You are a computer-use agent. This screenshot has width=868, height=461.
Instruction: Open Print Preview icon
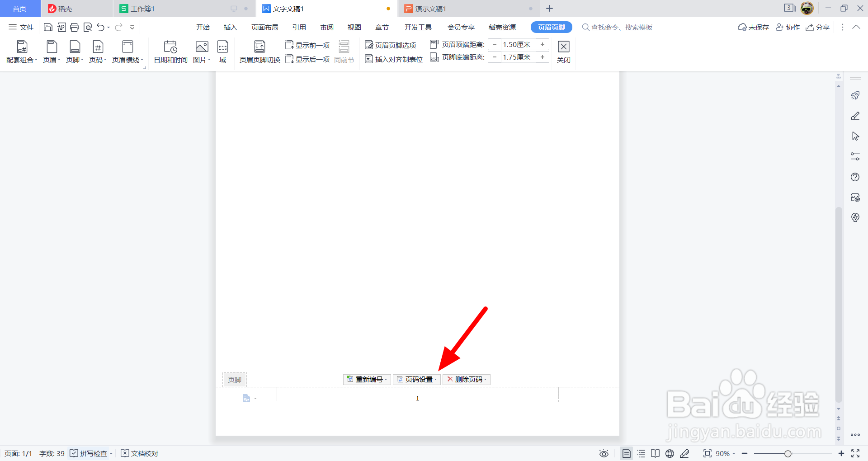click(x=88, y=27)
